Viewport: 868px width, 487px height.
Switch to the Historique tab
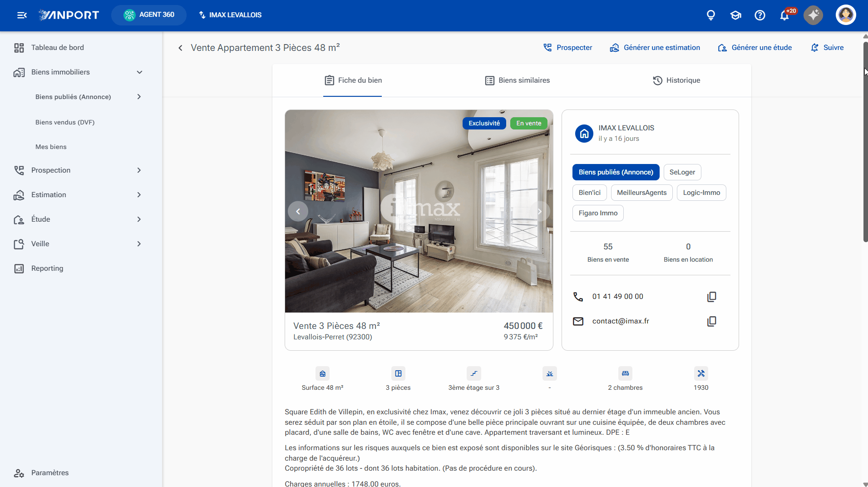676,80
